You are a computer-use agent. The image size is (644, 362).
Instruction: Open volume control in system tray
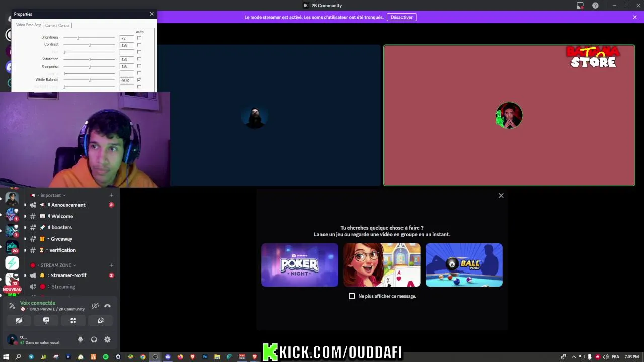[605, 357]
